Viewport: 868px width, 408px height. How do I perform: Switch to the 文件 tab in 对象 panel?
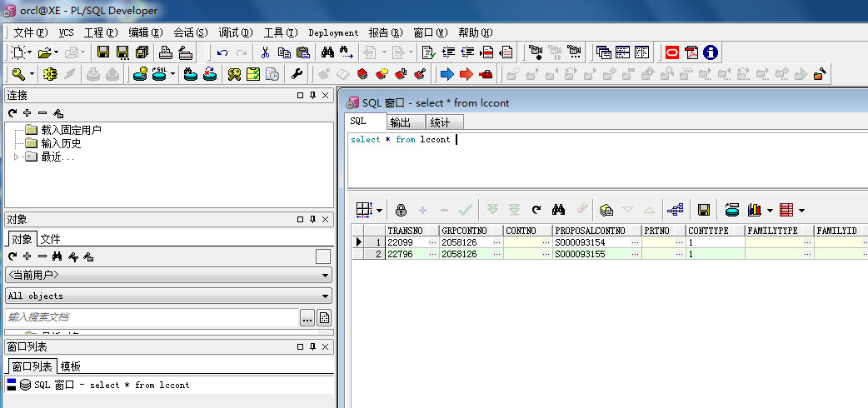point(50,239)
